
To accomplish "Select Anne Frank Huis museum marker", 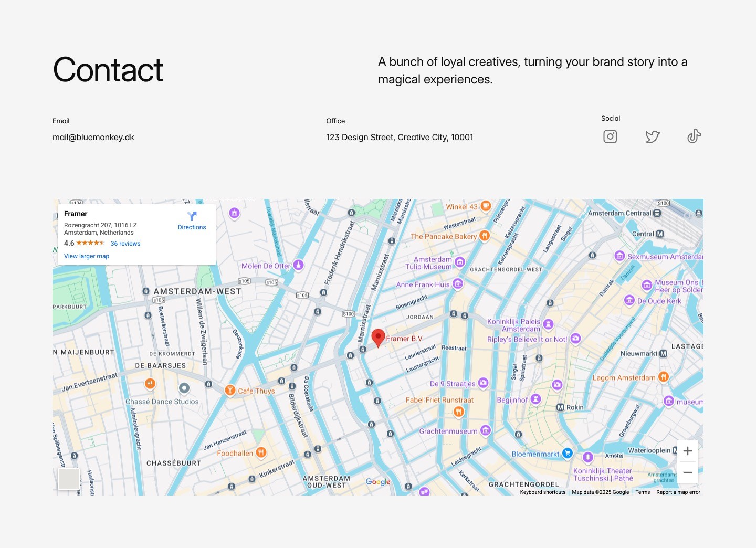I will tap(457, 284).
